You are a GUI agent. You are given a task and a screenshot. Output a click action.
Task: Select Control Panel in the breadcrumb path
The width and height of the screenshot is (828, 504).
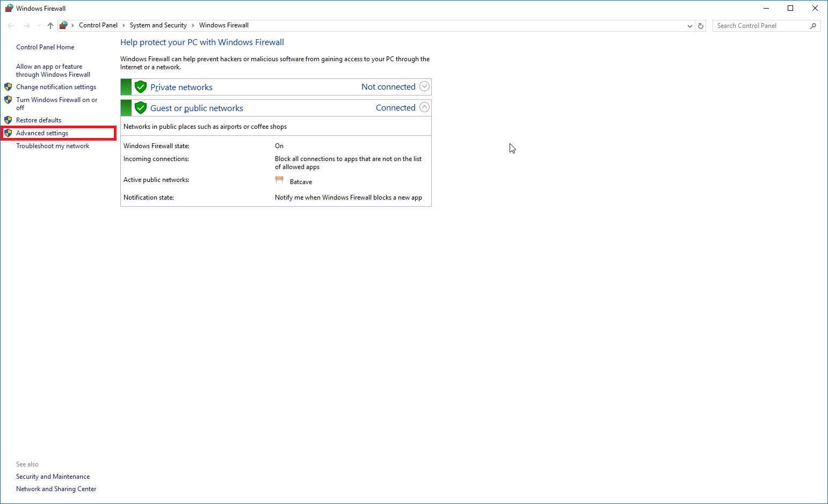point(98,25)
